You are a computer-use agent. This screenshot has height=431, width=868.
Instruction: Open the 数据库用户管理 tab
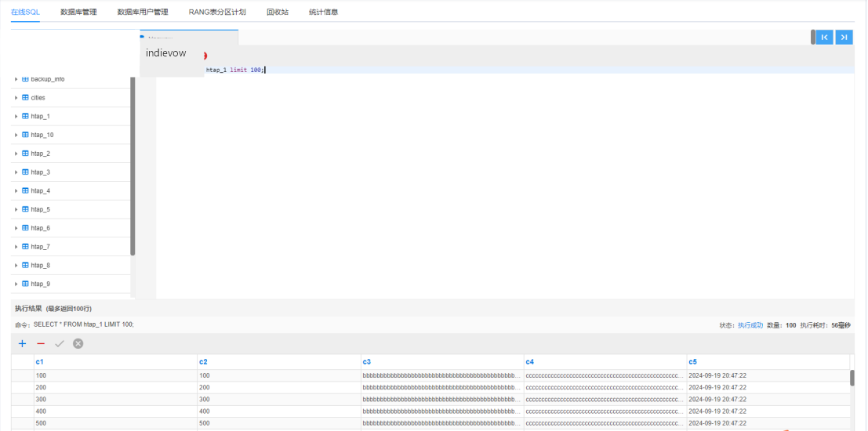[143, 12]
